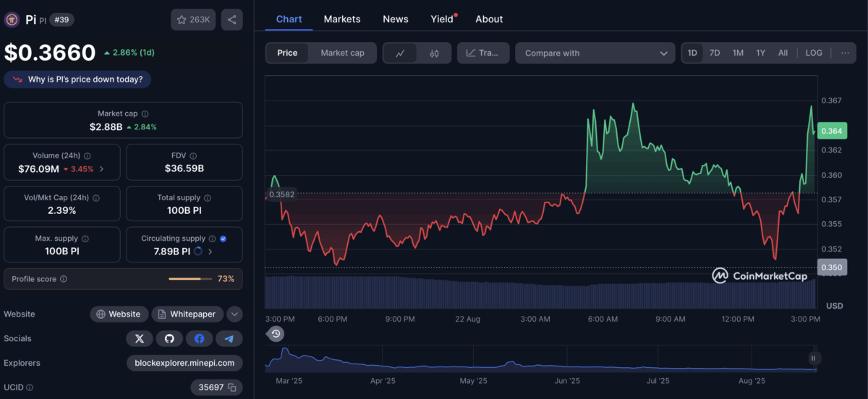Open blockexplorer.minepi.com explorer link
The image size is (868, 399).
tap(184, 363)
